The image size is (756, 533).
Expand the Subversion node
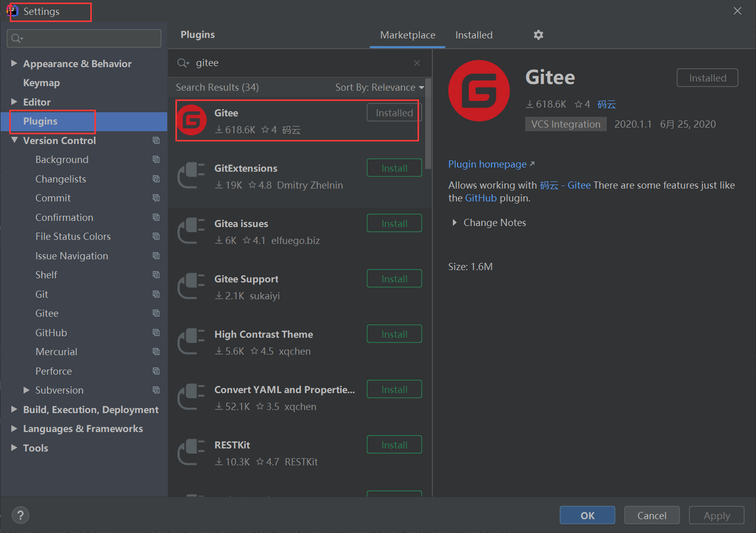(x=27, y=390)
